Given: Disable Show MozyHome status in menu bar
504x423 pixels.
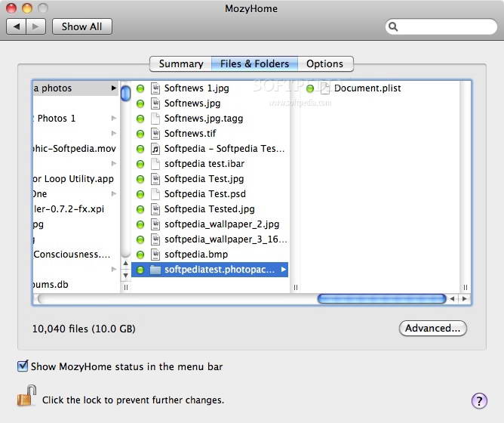Looking at the screenshot, I should pyautogui.click(x=23, y=366).
